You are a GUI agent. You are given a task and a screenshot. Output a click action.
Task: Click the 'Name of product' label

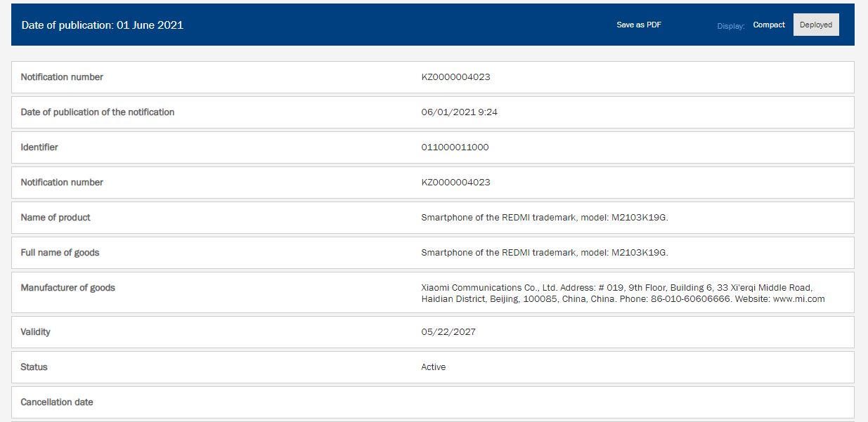[x=56, y=218]
